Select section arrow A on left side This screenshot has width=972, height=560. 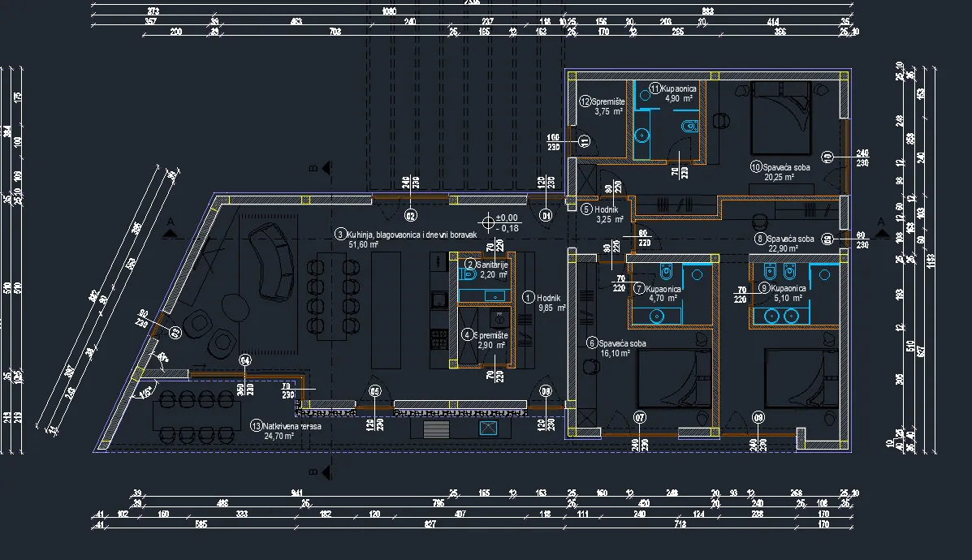171,230
